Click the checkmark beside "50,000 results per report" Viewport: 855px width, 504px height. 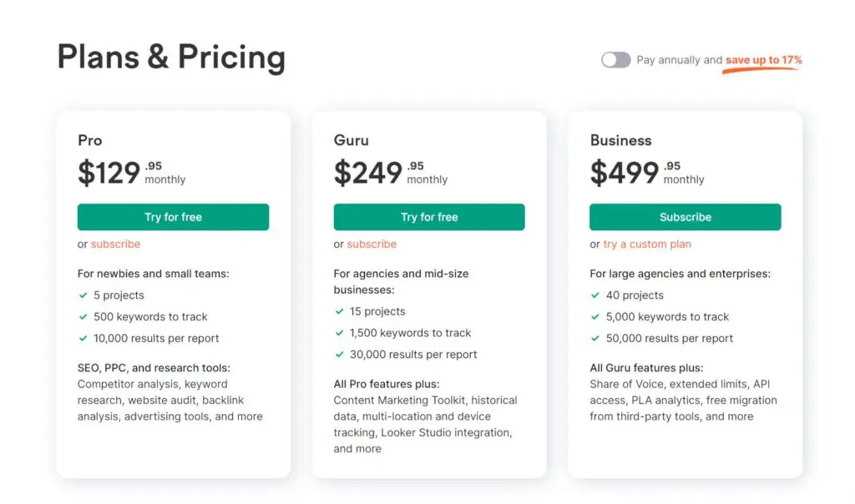point(595,338)
